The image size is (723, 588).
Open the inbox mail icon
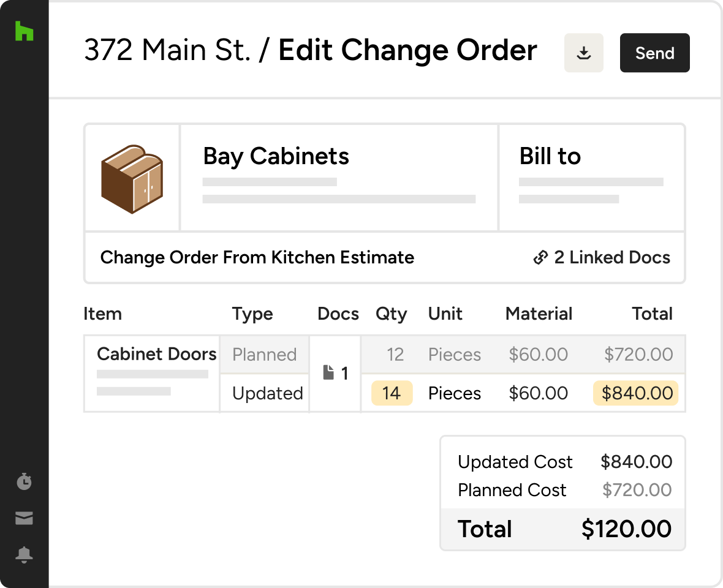pyautogui.click(x=24, y=518)
